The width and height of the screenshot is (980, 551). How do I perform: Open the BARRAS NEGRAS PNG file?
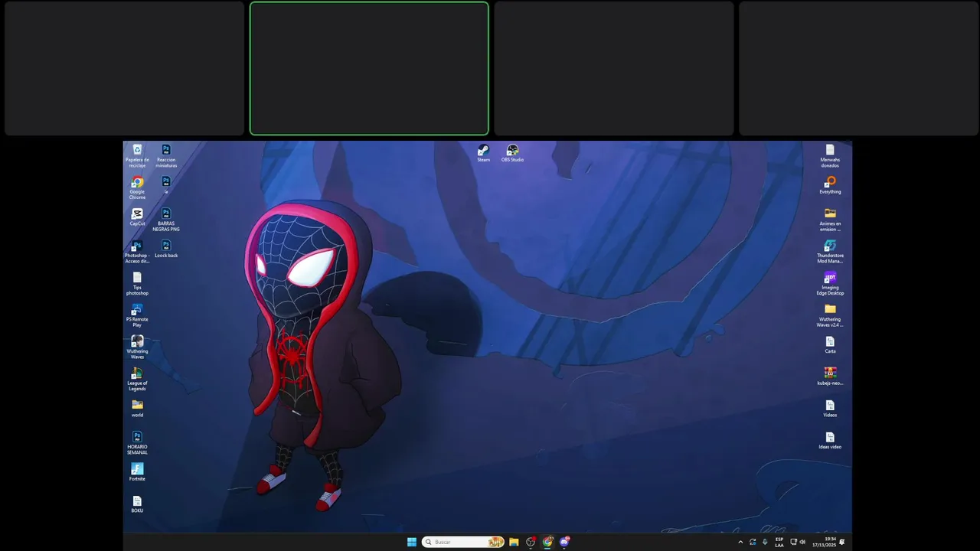[x=166, y=220]
